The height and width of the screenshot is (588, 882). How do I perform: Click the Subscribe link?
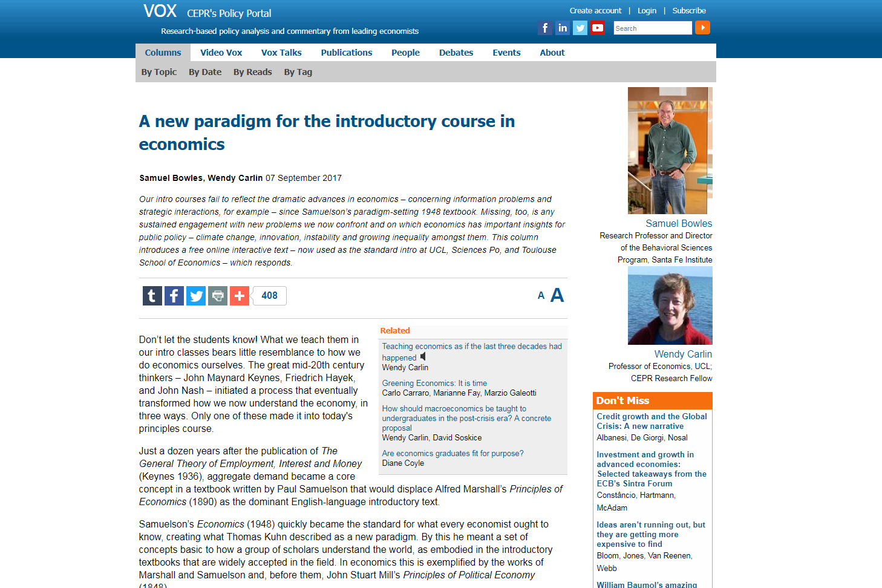pos(689,11)
